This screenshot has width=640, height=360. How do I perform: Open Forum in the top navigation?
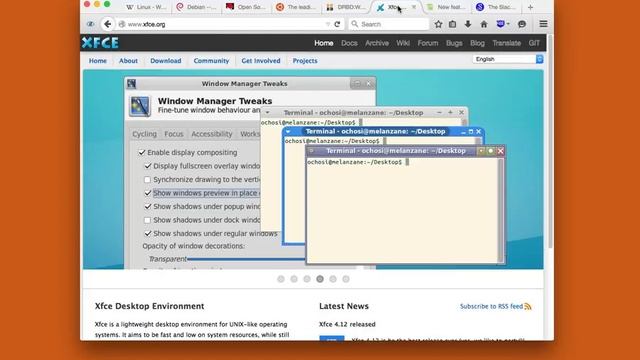pyautogui.click(x=428, y=43)
